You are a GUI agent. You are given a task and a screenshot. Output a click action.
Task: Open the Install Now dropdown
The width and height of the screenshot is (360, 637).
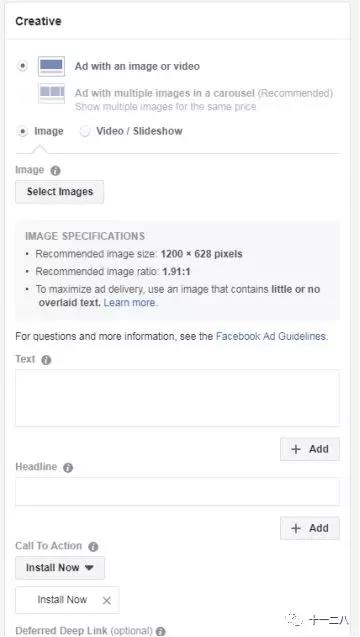(60, 568)
